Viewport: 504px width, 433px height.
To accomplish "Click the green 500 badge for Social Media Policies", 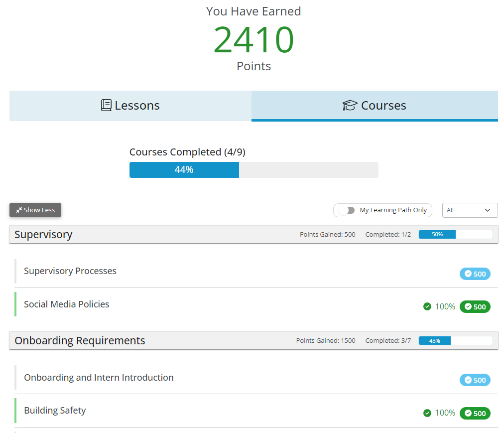I will [475, 306].
